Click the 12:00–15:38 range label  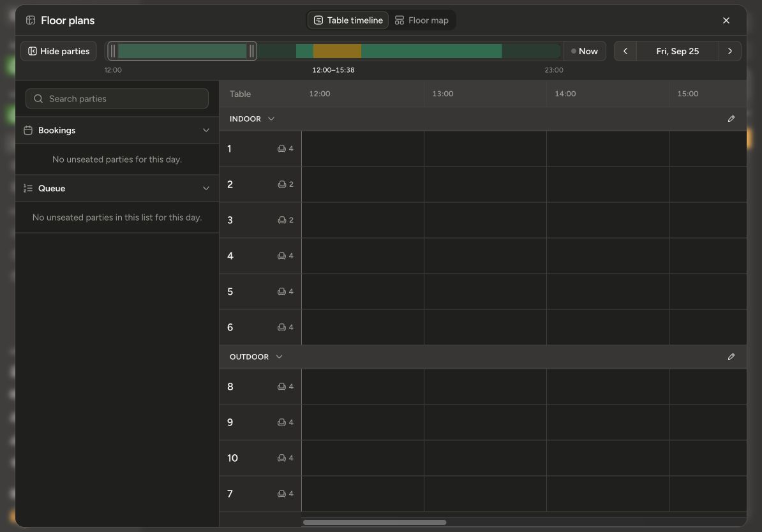pos(333,70)
